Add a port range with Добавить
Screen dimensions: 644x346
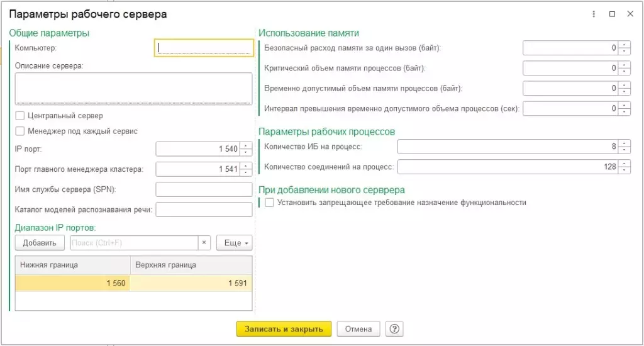pyautogui.click(x=40, y=243)
